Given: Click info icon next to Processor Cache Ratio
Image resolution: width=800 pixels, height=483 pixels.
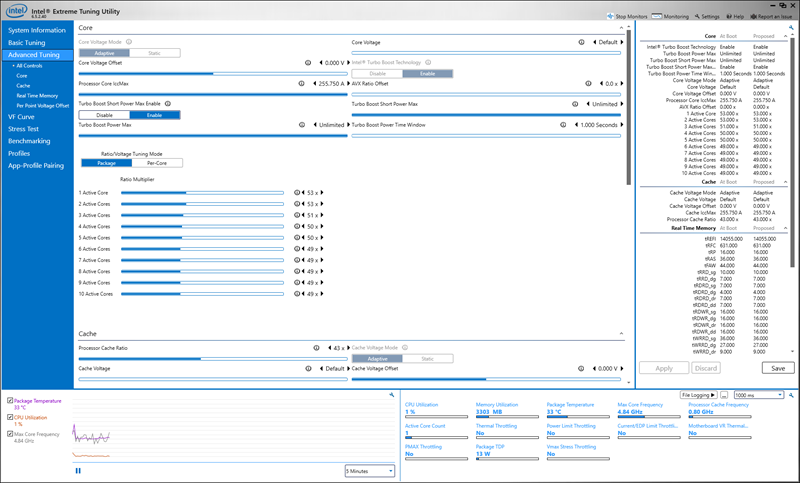Looking at the screenshot, I should point(316,348).
